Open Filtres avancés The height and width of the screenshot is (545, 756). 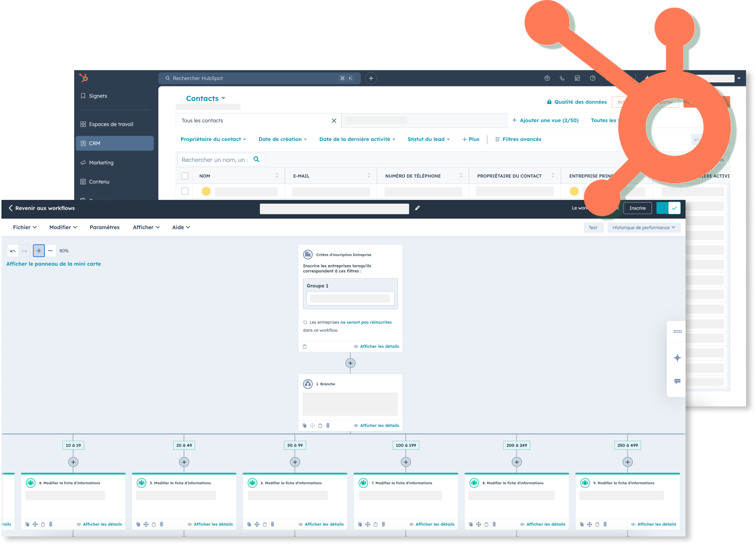click(x=518, y=139)
